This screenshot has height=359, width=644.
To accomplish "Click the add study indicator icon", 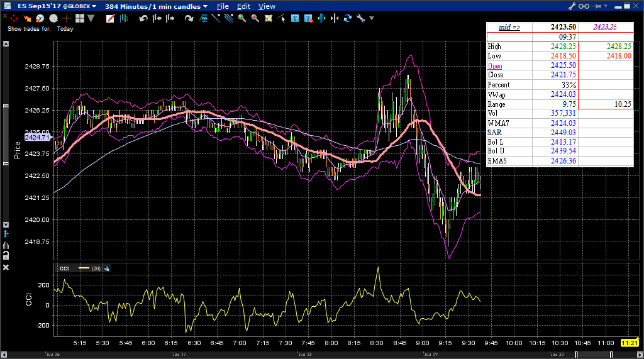I will point(203,18).
